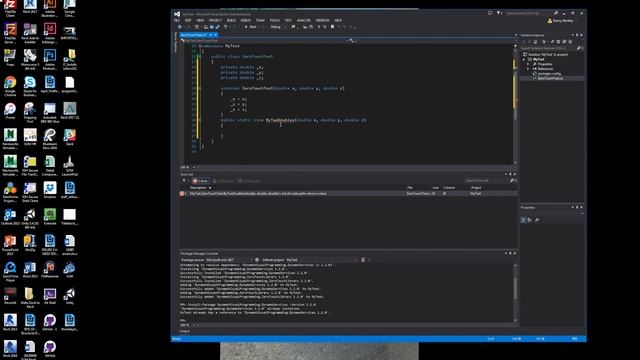
Task: Open the Error List filter dropdown
Action: pos(184,181)
